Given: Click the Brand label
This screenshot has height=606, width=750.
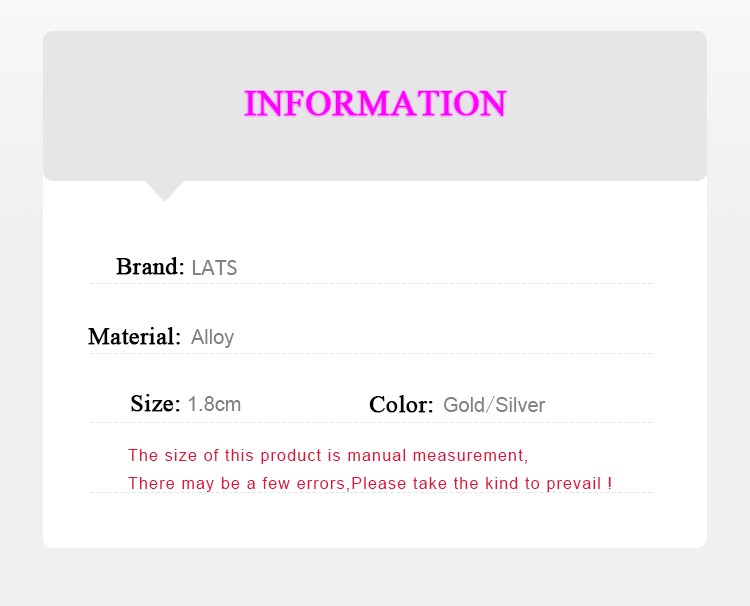Looking at the screenshot, I should [150, 266].
